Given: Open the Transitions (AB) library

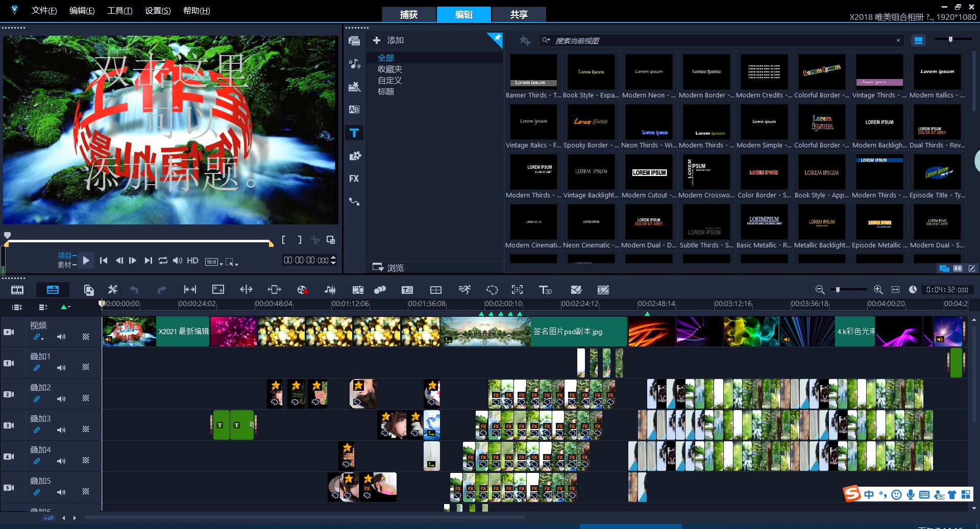Looking at the screenshot, I should pyautogui.click(x=354, y=109).
